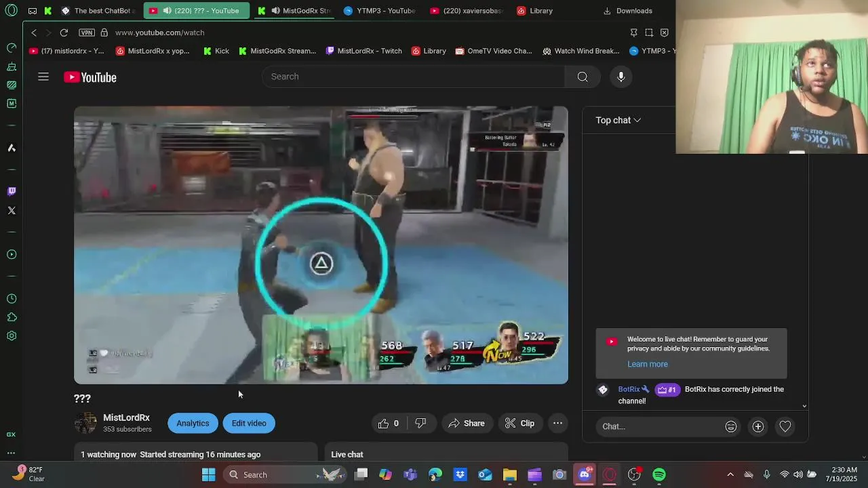Open the MistLordRx - Twitch bookmark

[364, 51]
